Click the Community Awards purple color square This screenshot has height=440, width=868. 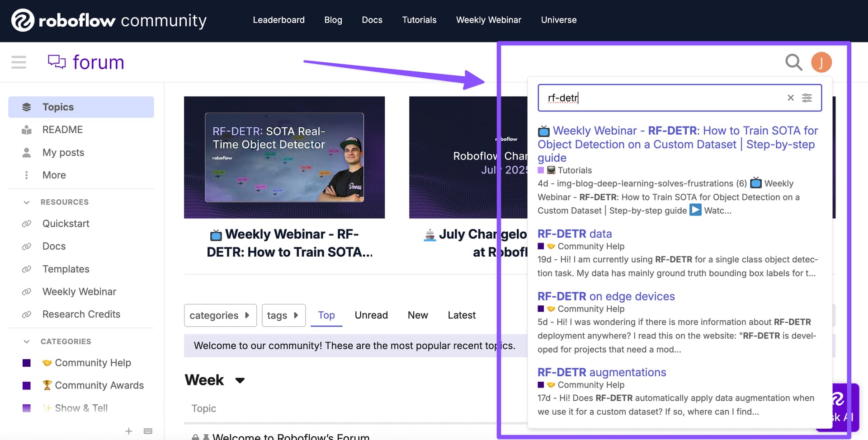tap(27, 385)
